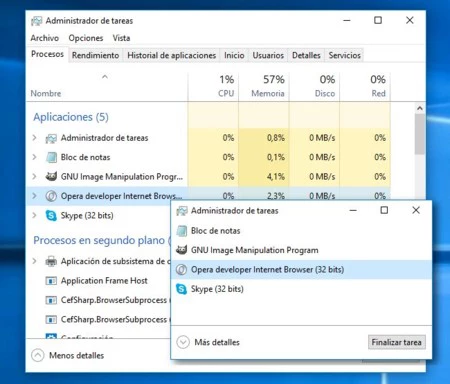Close the back Administrador de tareas window

click(410, 20)
